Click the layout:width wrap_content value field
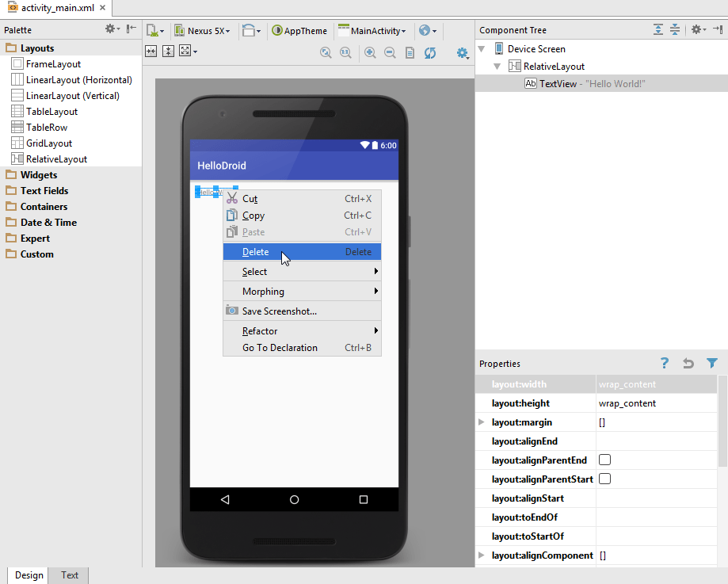This screenshot has height=584, width=728. click(657, 384)
